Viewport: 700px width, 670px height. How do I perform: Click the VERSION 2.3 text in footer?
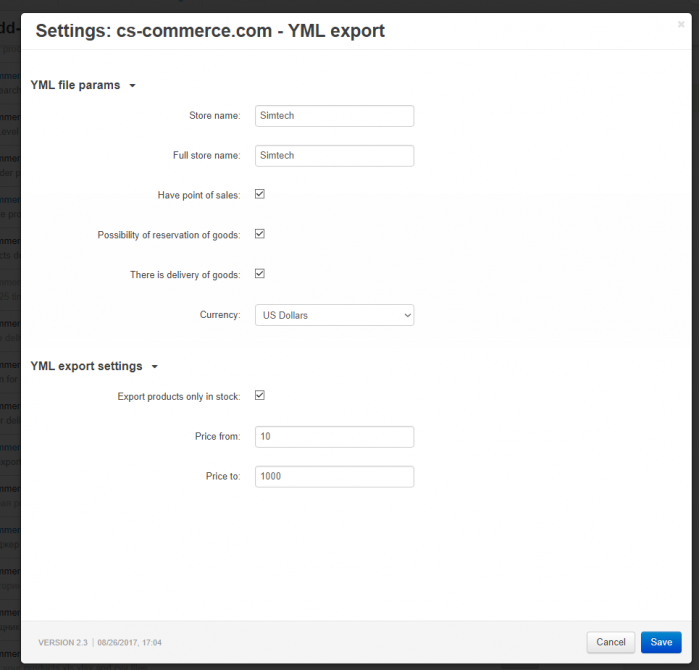click(63, 643)
